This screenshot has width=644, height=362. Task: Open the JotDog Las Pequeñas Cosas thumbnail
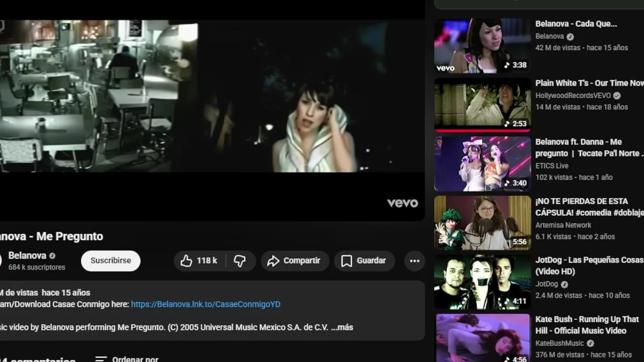[x=482, y=282]
